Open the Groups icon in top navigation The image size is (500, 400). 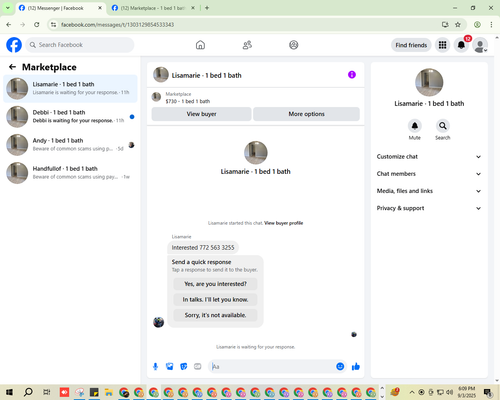[294, 45]
